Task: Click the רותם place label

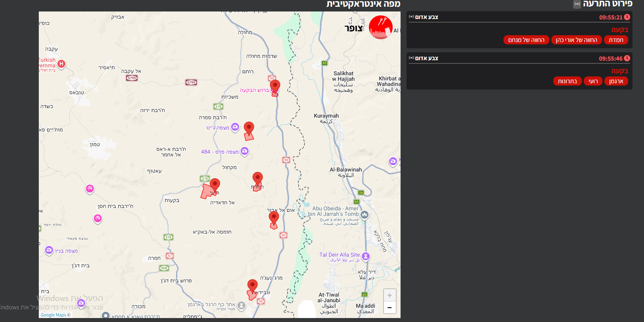Action: 248,72
